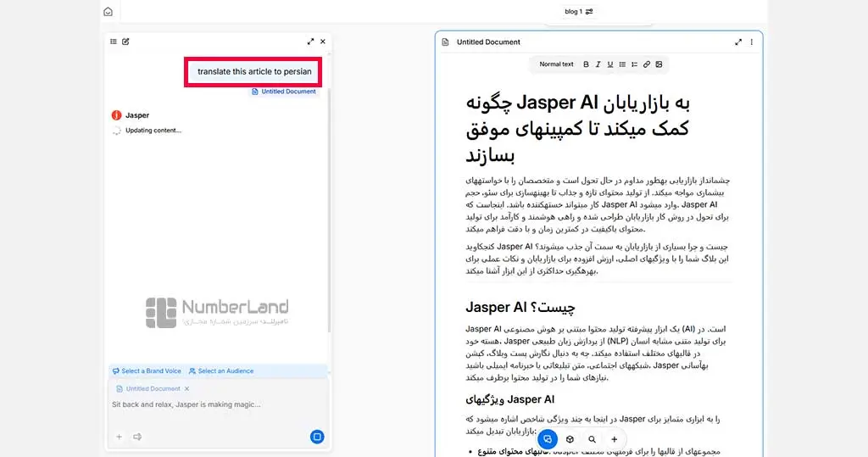Click the heading 'Jasper AI چیست؟'
Viewport: 868px width, 457px height.
point(520,308)
